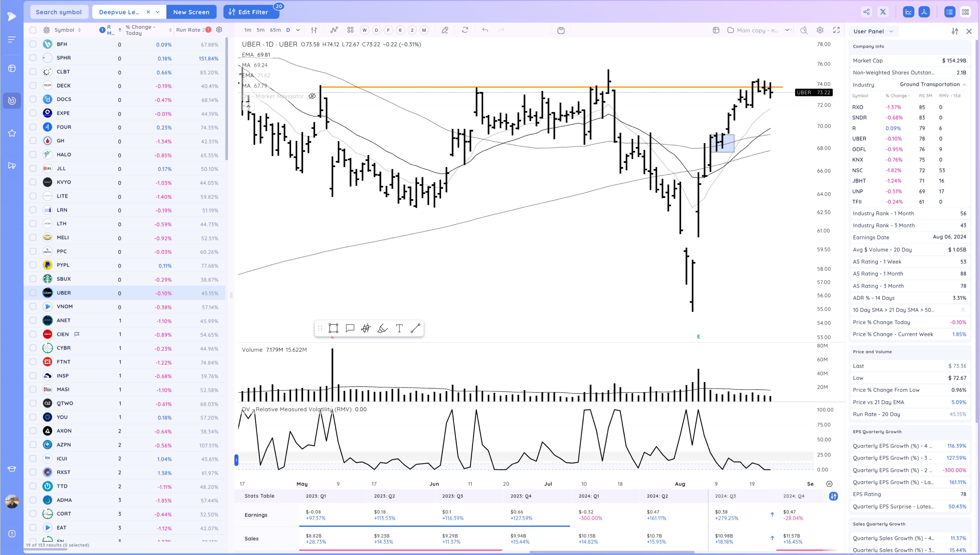The width and height of the screenshot is (980, 555).
Task: Open the watchlist star icon in sidebar
Action: (x=12, y=133)
